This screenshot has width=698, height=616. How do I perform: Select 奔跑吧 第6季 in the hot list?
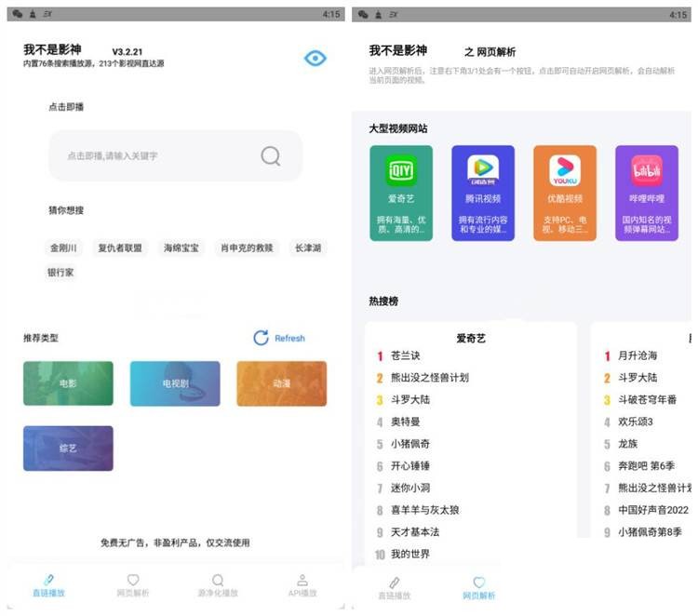click(x=646, y=466)
